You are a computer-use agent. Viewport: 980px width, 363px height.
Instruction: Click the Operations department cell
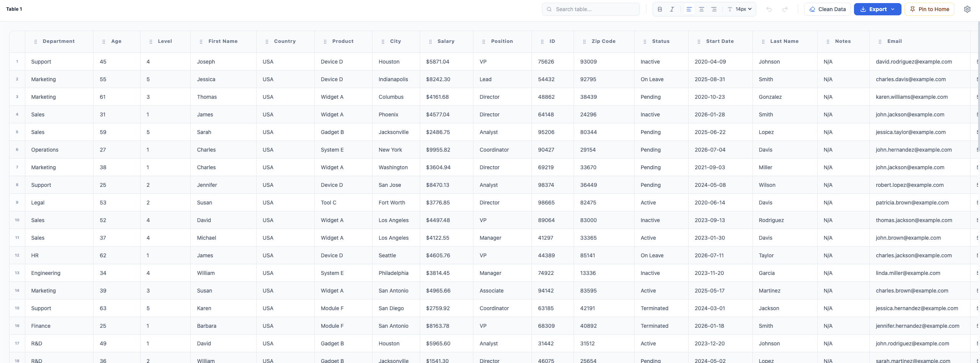[59, 150]
